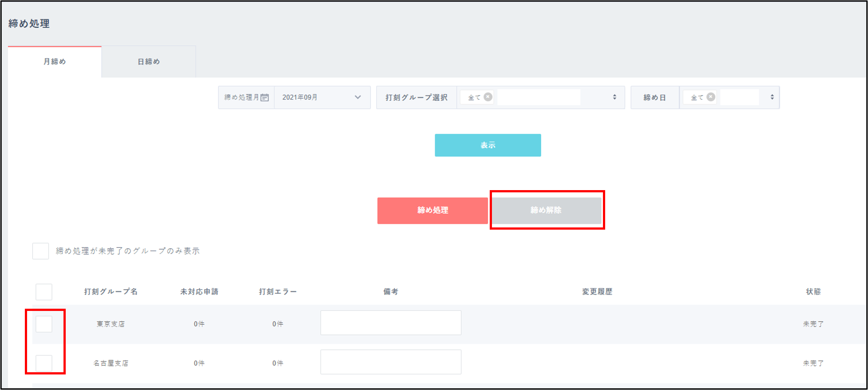
Task: Toggle the select-all checkbox in table header
Action: point(44,292)
